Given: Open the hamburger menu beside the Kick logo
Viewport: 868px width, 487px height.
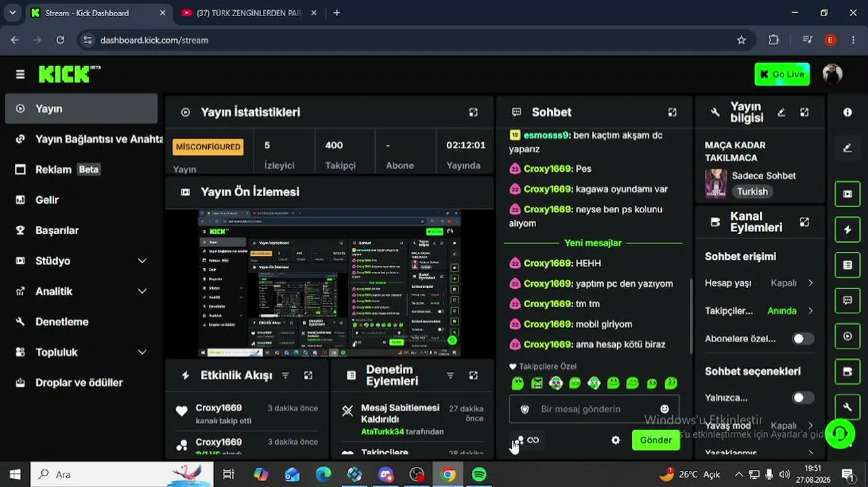Looking at the screenshot, I should tap(20, 74).
